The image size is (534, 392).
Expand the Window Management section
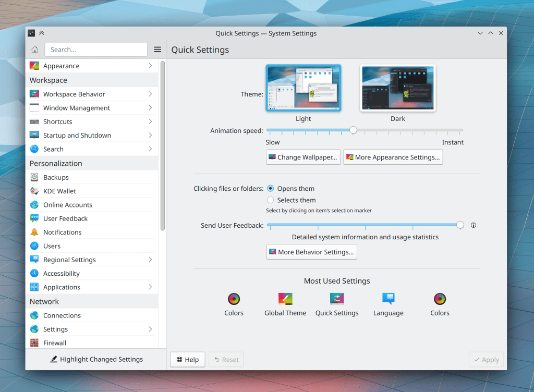[x=92, y=108]
